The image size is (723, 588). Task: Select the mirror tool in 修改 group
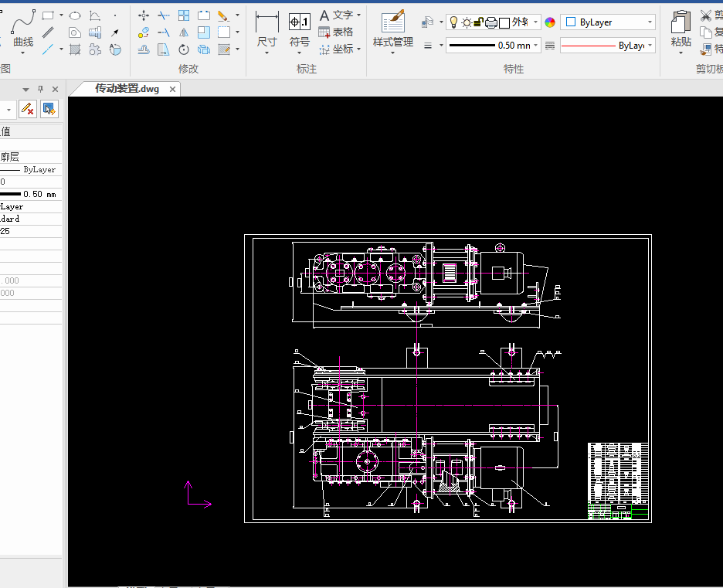[x=184, y=32]
